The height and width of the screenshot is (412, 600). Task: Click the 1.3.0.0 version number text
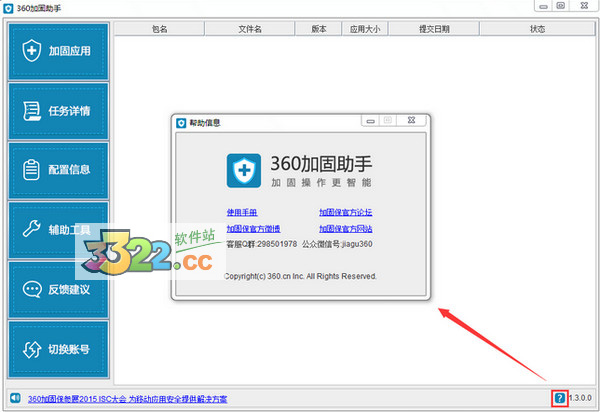pyautogui.click(x=580, y=398)
